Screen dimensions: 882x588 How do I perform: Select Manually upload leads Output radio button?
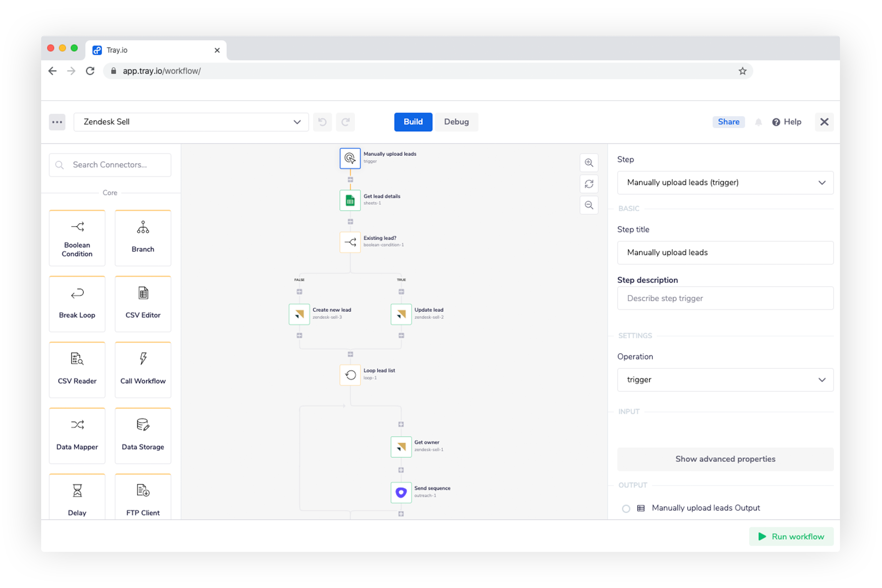click(626, 509)
